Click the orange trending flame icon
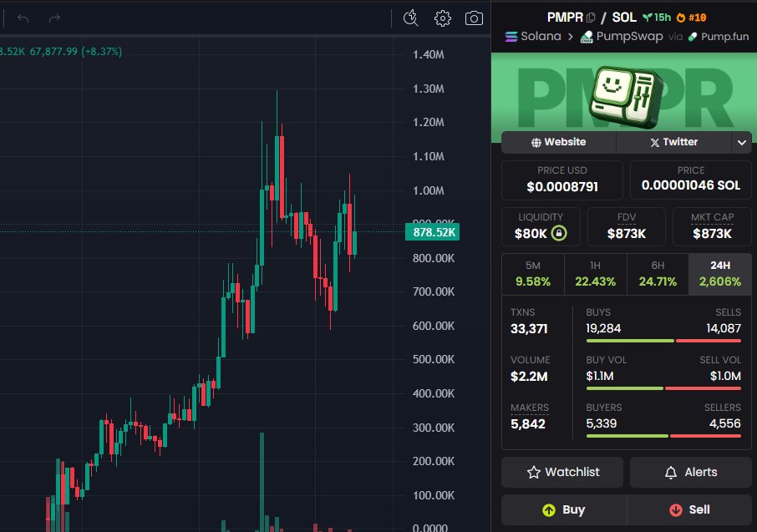The height and width of the screenshot is (532, 757). [681, 18]
